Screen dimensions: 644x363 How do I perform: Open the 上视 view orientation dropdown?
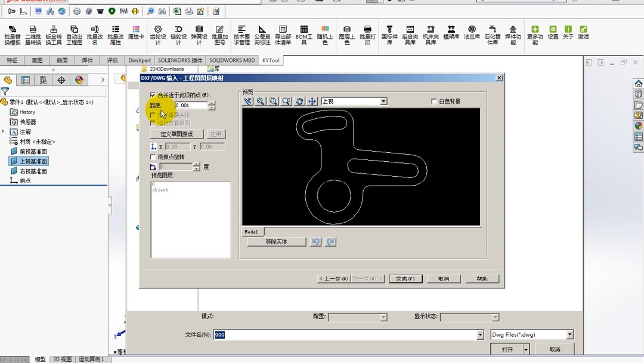click(x=384, y=101)
